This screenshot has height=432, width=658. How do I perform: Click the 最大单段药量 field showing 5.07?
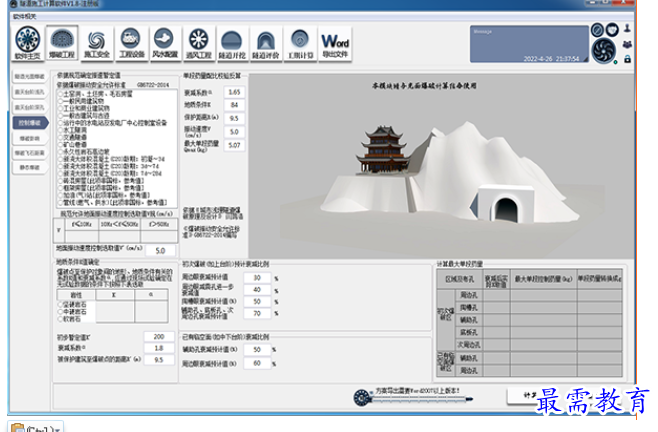(234, 145)
